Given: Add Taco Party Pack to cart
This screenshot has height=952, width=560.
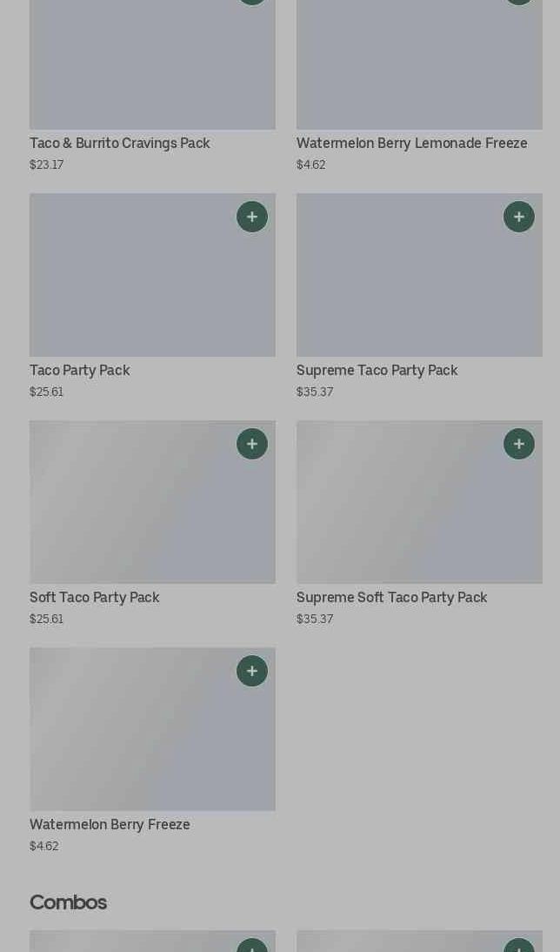Looking at the screenshot, I should 252,217.
